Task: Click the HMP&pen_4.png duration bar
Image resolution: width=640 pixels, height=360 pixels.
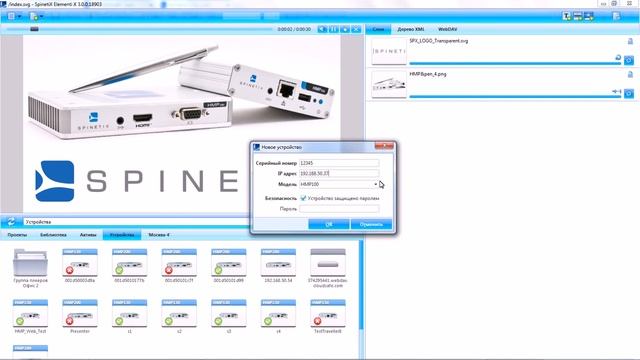Action: coord(515,97)
